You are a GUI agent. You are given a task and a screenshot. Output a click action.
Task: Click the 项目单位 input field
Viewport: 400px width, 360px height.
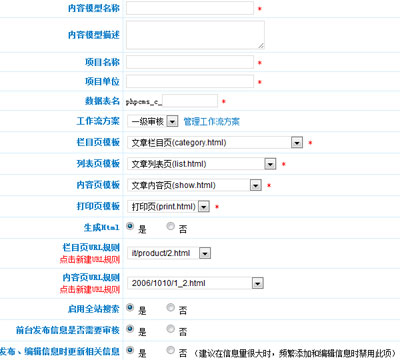(190, 81)
